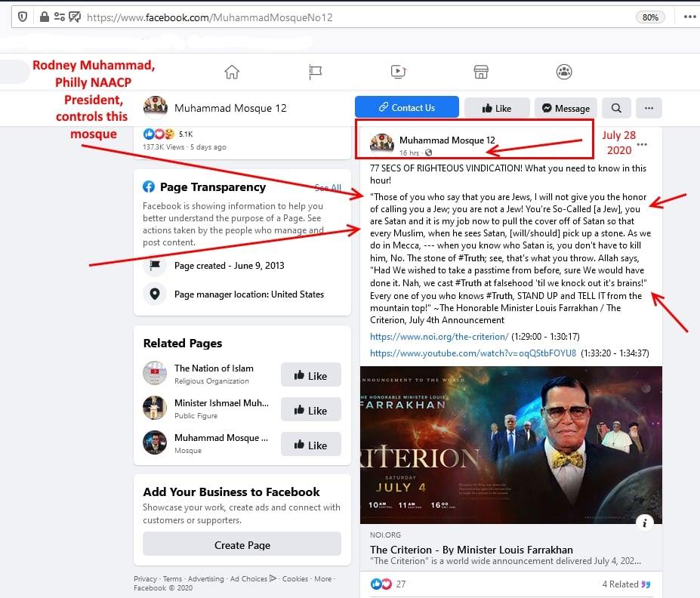Viewport: 700px width, 598px height.
Task: Click the Facebook Home icon
Action: tap(232, 72)
